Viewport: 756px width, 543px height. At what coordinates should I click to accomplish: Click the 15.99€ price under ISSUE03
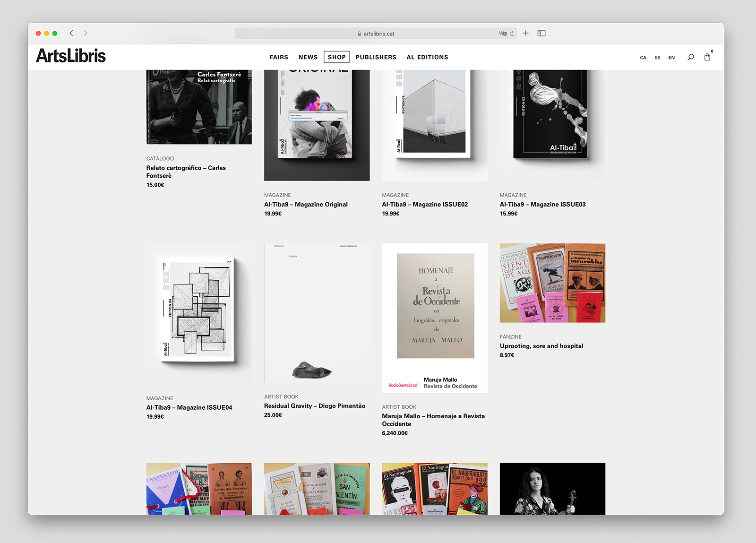tap(509, 214)
